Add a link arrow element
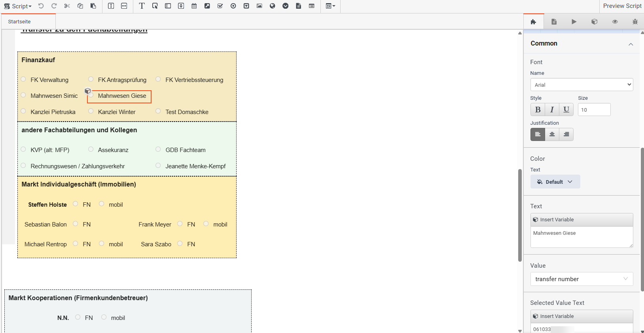 (x=207, y=6)
